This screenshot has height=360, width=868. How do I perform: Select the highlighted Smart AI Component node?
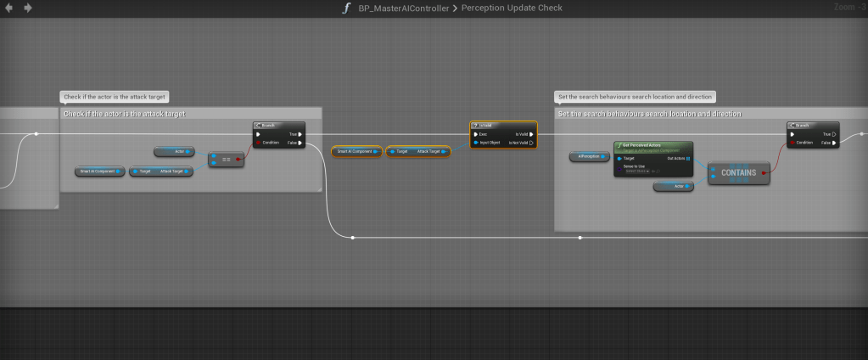356,151
